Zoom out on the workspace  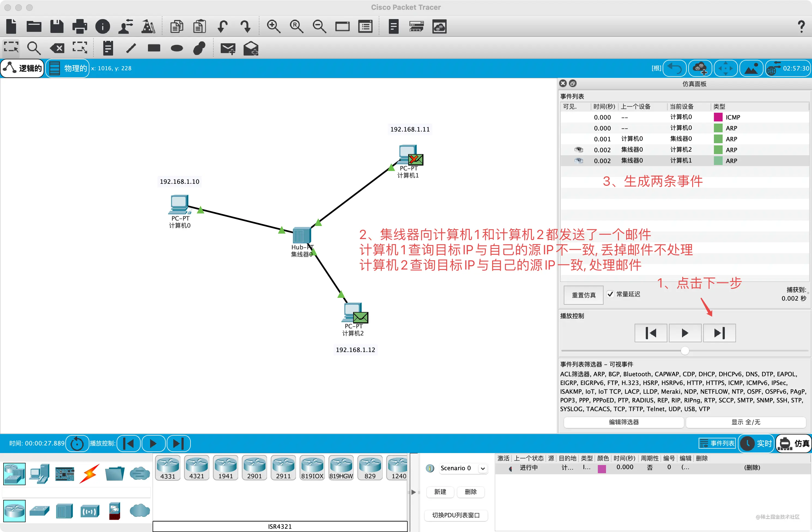point(319,26)
